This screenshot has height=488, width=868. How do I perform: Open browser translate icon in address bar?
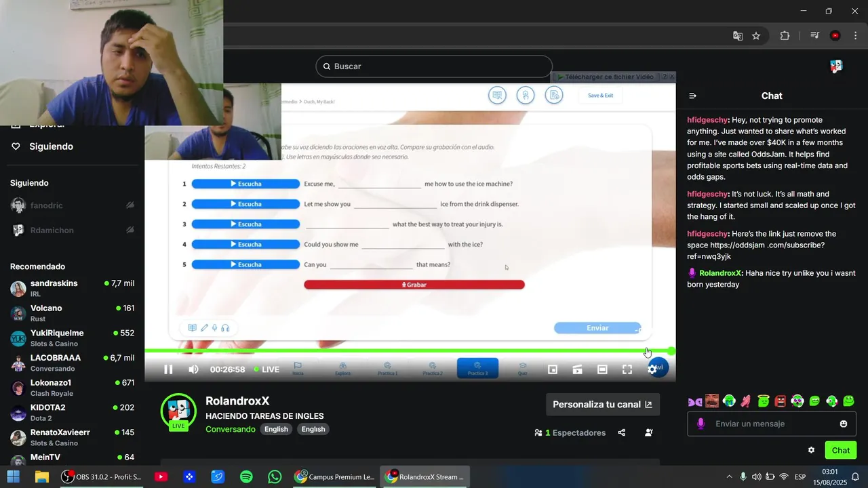pos(738,36)
